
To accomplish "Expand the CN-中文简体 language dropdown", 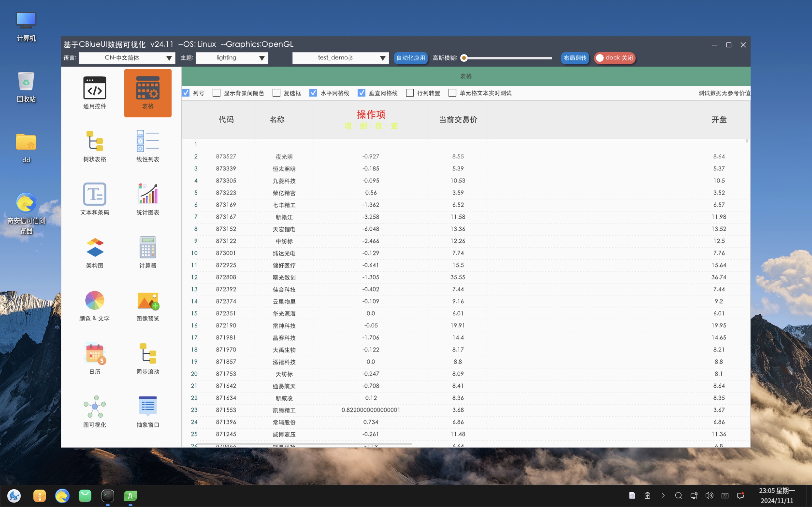I will click(x=127, y=58).
